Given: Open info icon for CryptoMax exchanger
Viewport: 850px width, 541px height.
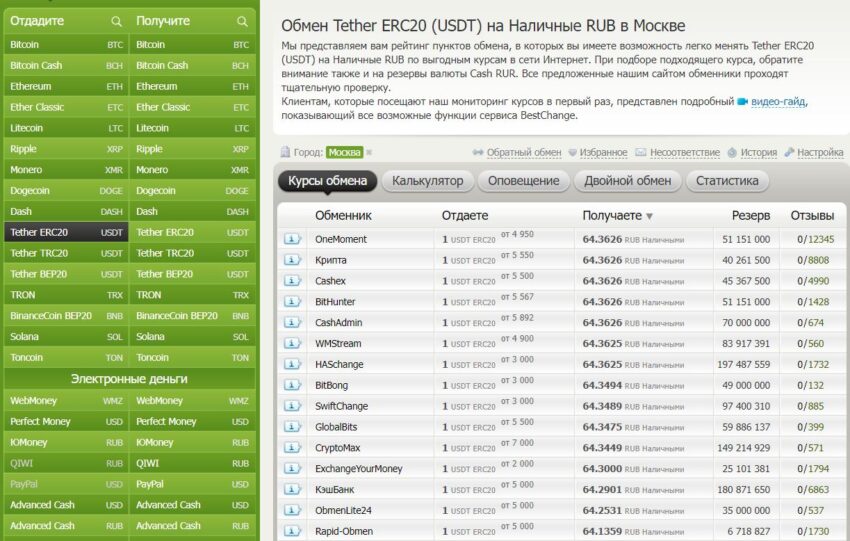Looking at the screenshot, I should point(292,448).
